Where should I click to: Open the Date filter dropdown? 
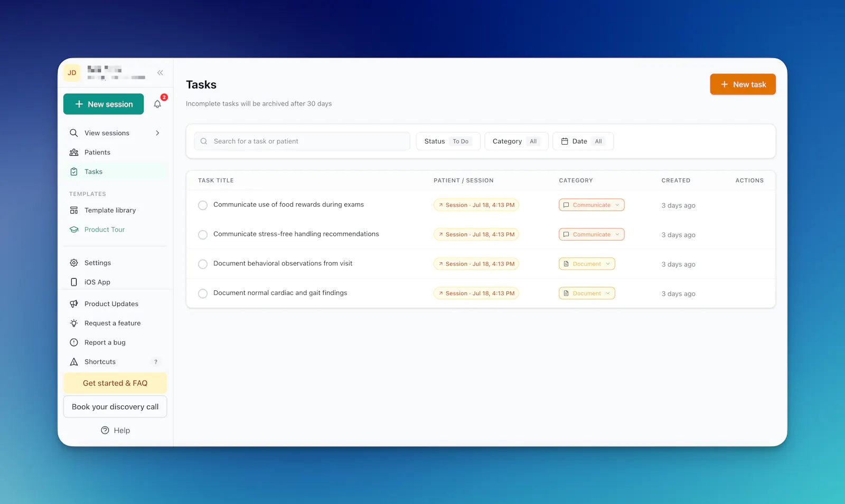[x=583, y=141]
